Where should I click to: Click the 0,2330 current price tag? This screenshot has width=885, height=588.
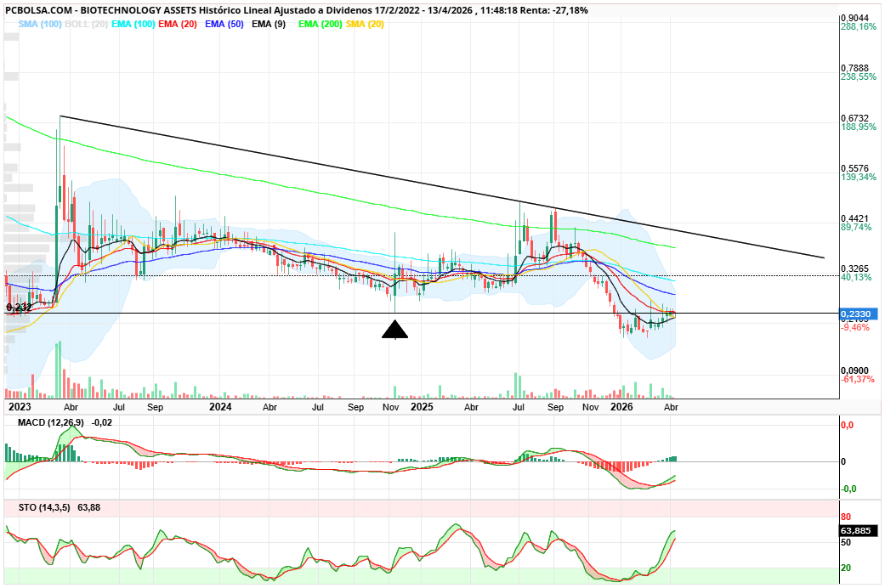point(859,314)
